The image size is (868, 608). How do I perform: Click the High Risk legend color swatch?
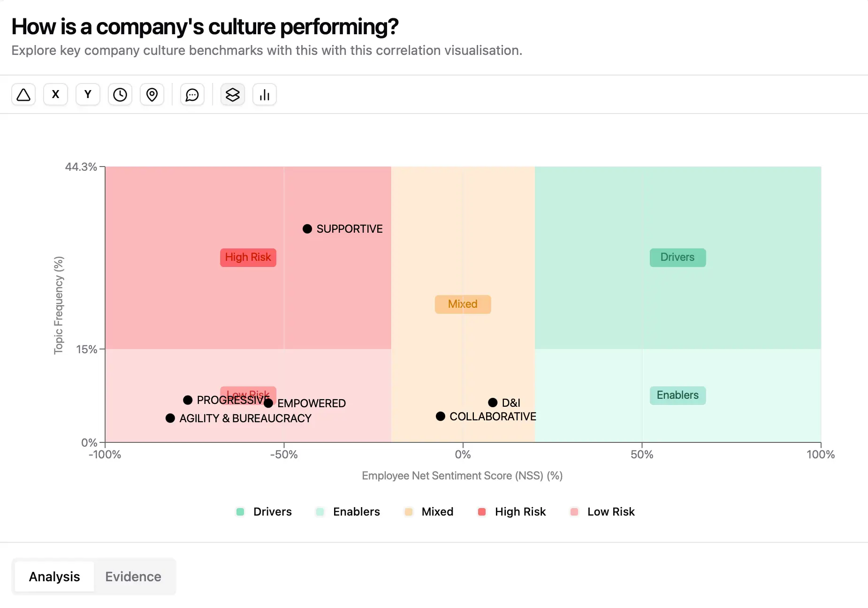482,512
